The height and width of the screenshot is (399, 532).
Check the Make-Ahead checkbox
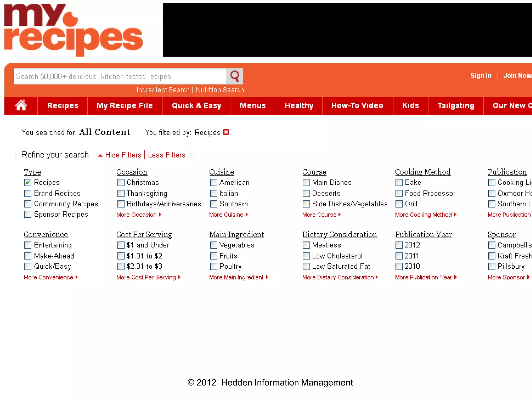pos(28,256)
